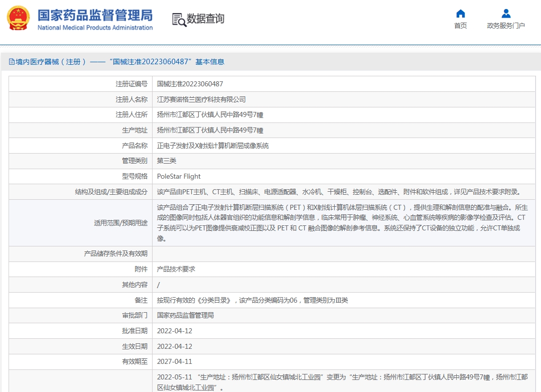The image size is (541, 392).
Task: Click the 政务服务门户 text link
Action: tap(506, 26)
